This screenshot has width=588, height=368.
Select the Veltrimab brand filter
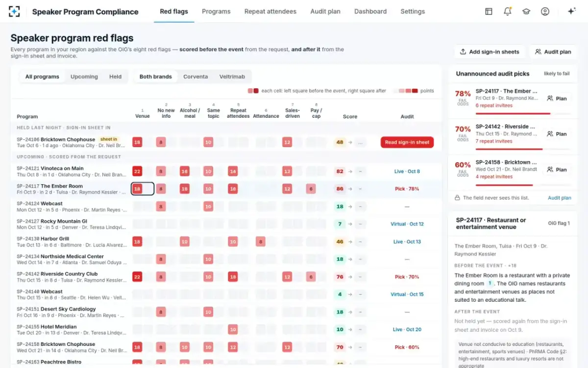(233, 77)
